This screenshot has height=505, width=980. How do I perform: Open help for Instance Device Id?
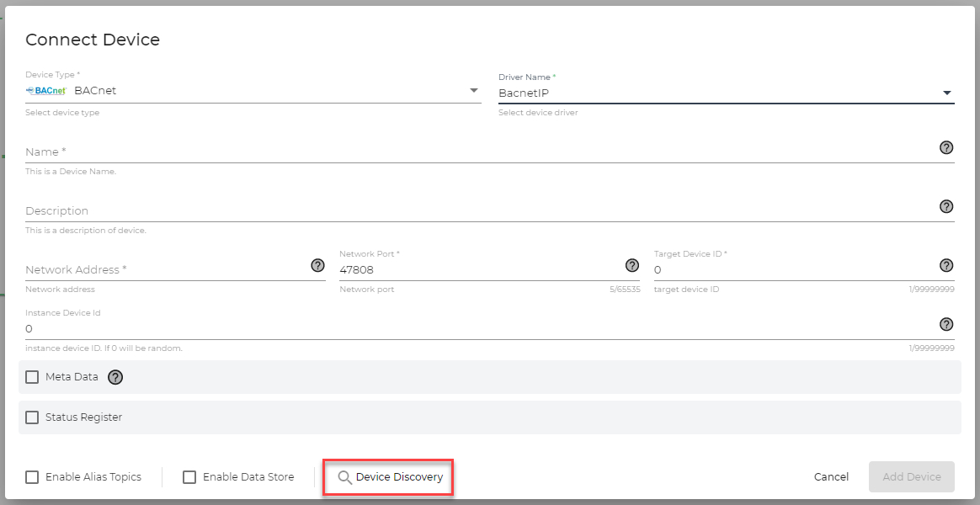point(946,324)
